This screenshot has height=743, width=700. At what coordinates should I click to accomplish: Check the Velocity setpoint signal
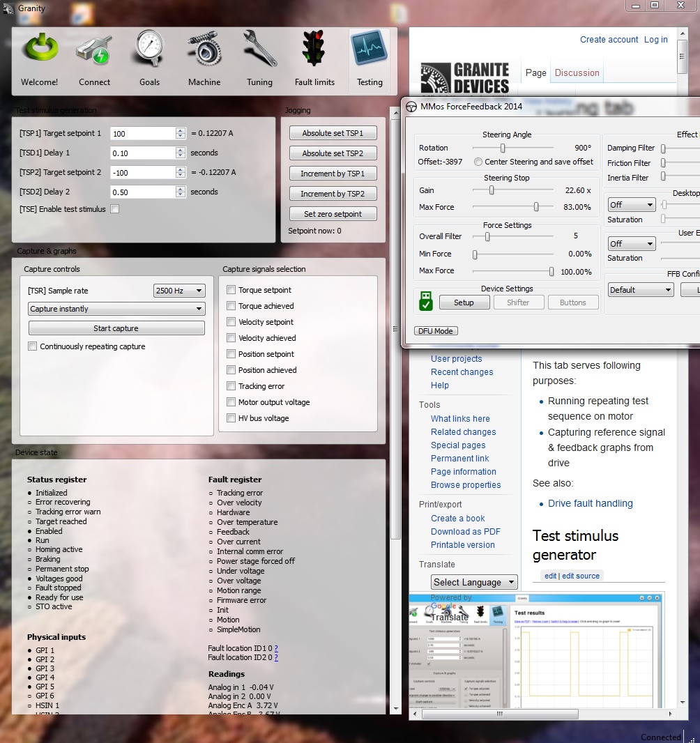pos(231,322)
